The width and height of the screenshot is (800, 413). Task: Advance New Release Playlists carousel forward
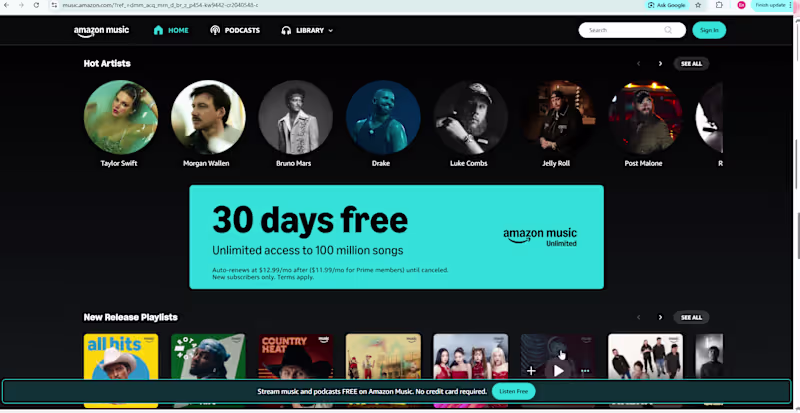pos(660,318)
